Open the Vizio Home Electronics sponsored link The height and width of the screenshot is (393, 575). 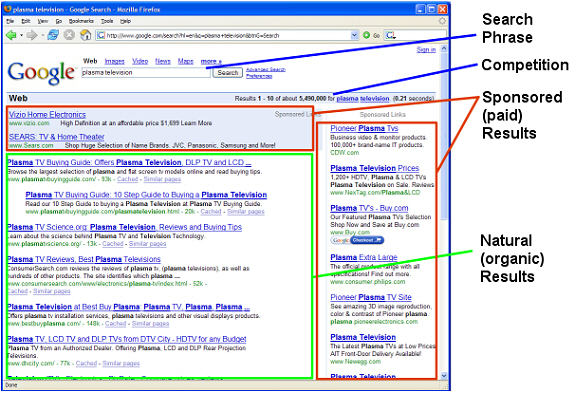pos(47,115)
